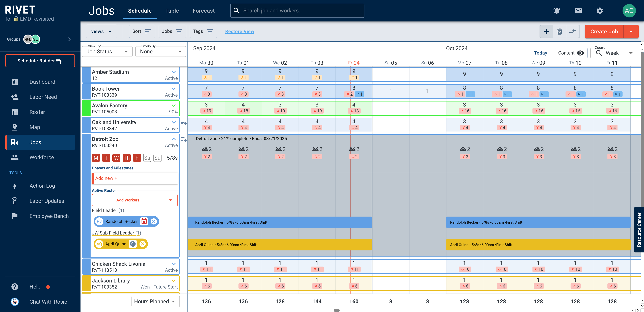Click the trash delete icon in toolbar
The height and width of the screenshot is (312, 644).
[x=559, y=32]
